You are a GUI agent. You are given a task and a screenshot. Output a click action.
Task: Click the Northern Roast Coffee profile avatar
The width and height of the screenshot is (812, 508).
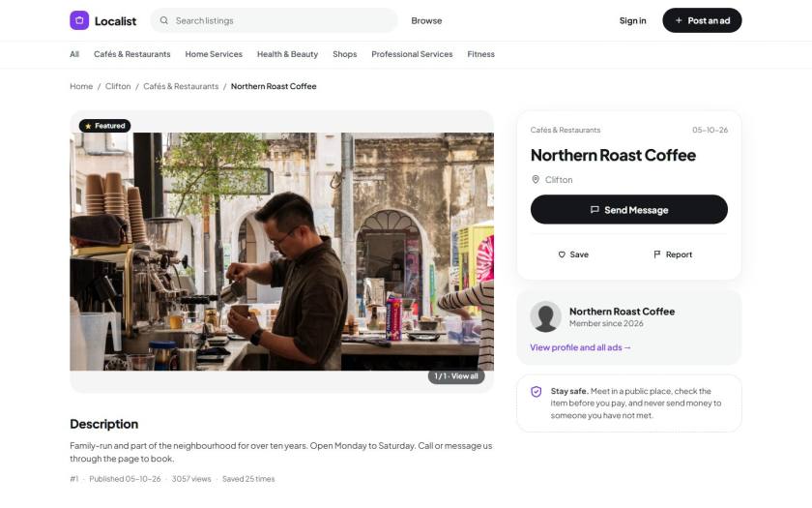click(545, 316)
